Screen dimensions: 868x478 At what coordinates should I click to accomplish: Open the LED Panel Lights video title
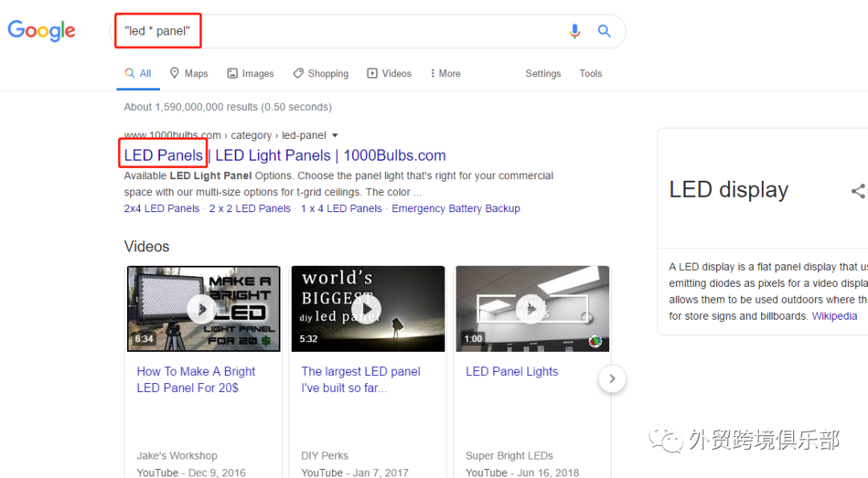point(511,372)
